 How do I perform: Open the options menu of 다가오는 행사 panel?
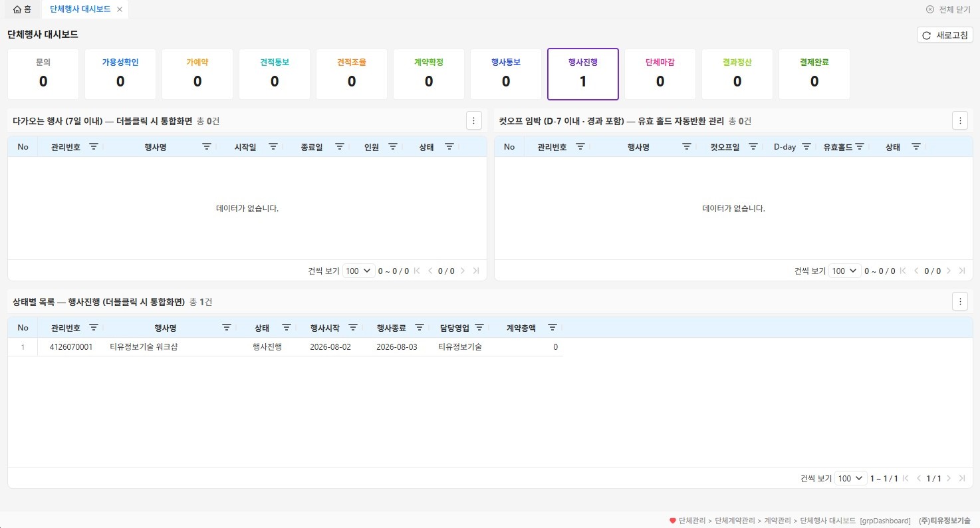(473, 120)
